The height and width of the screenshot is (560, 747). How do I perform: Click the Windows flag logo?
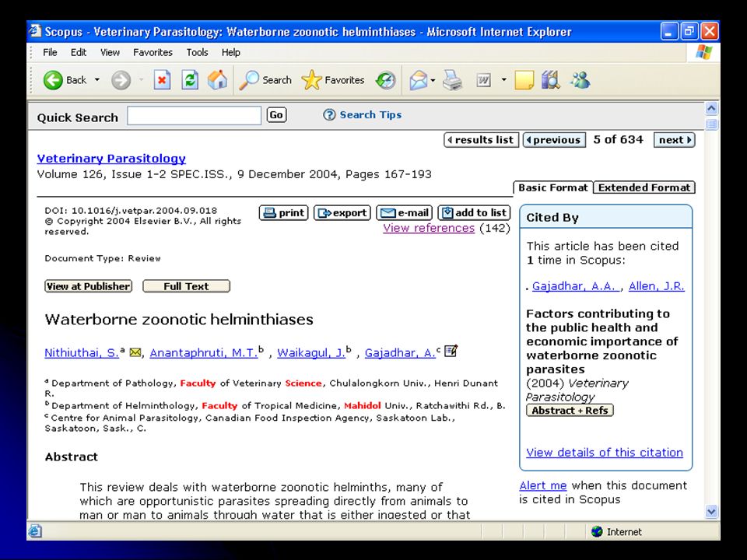pos(703,52)
